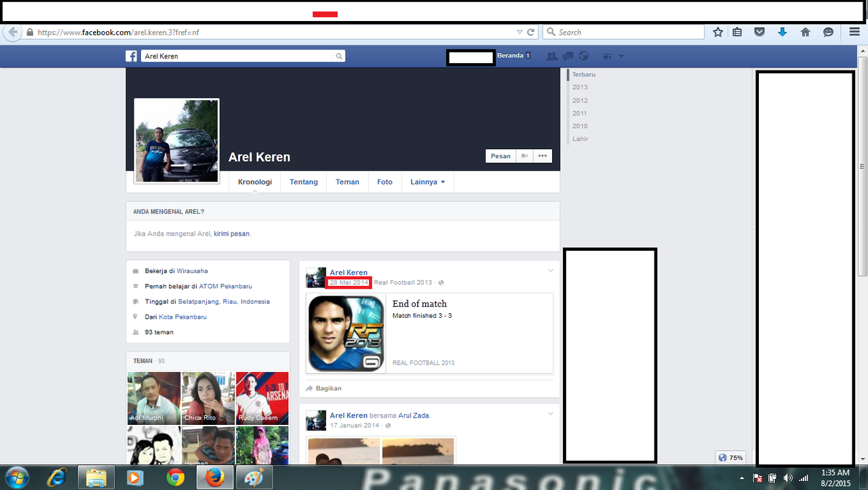
Task: Switch to the Tentang tab
Action: 304,182
